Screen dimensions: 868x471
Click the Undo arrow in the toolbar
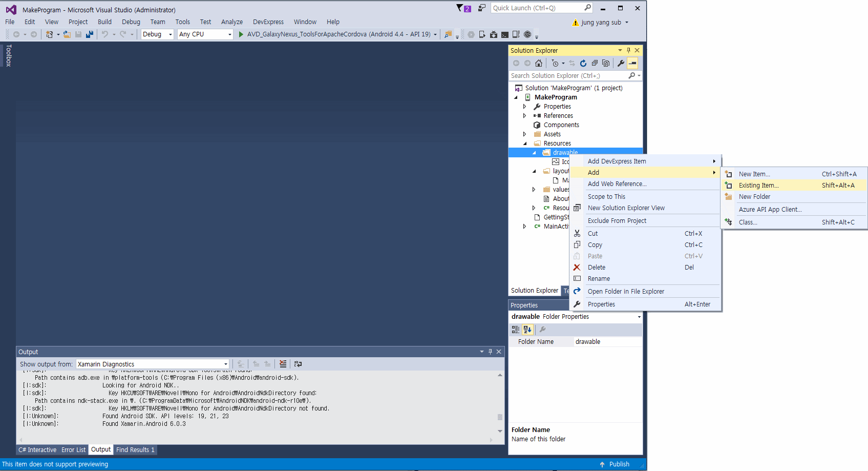point(105,34)
